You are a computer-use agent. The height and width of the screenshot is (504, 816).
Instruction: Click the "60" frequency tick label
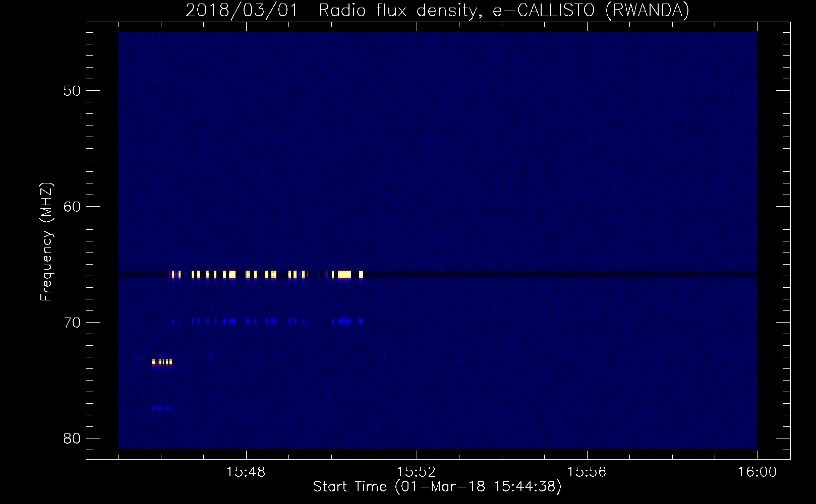click(72, 207)
